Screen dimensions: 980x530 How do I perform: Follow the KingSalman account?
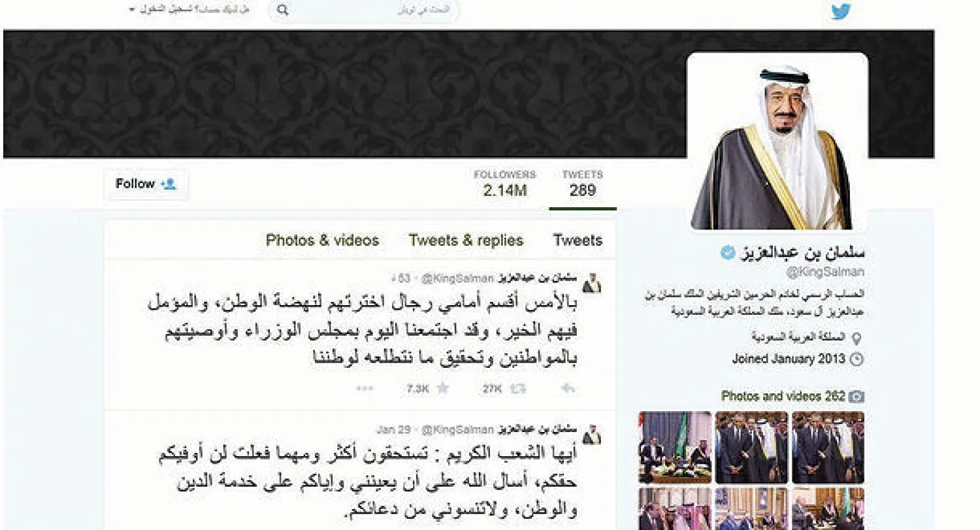click(146, 184)
